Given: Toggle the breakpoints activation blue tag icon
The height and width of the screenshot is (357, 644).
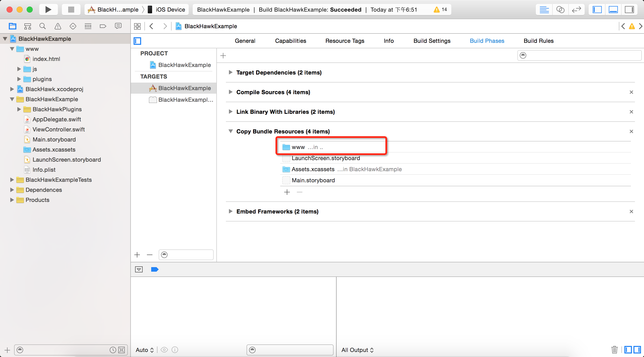Looking at the screenshot, I should 155,269.
